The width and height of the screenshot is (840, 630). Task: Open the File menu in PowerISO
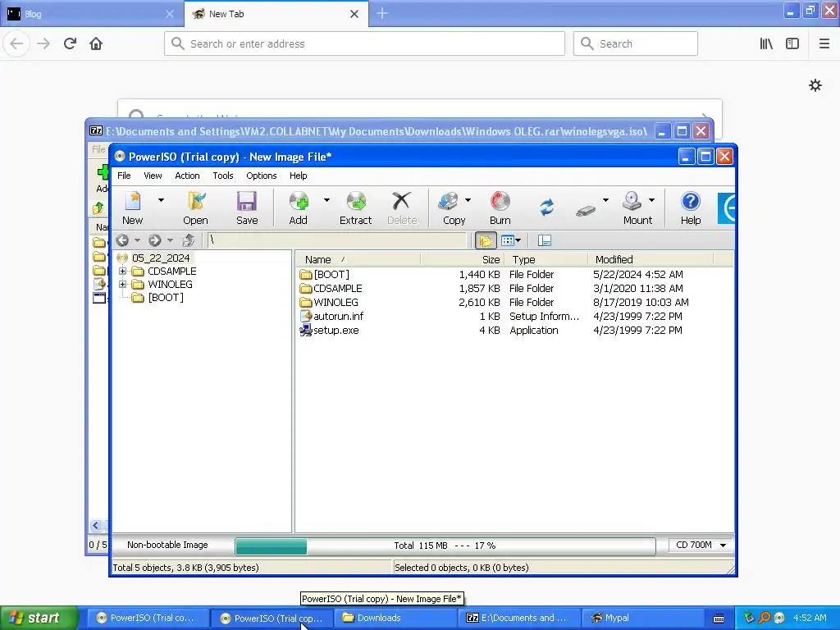124,176
